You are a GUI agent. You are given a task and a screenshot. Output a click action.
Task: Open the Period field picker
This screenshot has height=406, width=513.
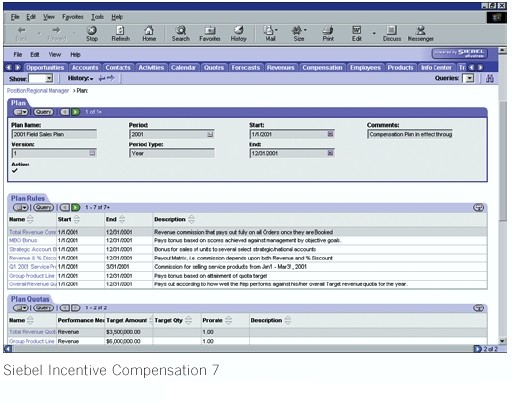click(x=210, y=134)
